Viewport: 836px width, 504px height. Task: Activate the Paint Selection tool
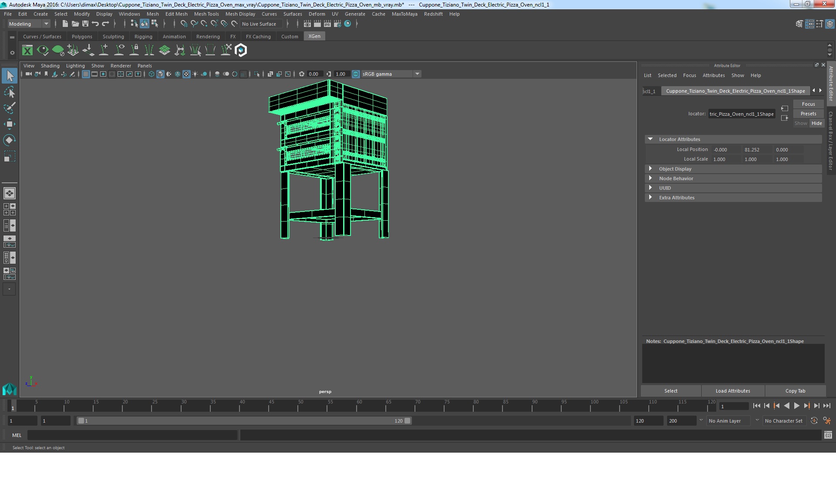9,108
